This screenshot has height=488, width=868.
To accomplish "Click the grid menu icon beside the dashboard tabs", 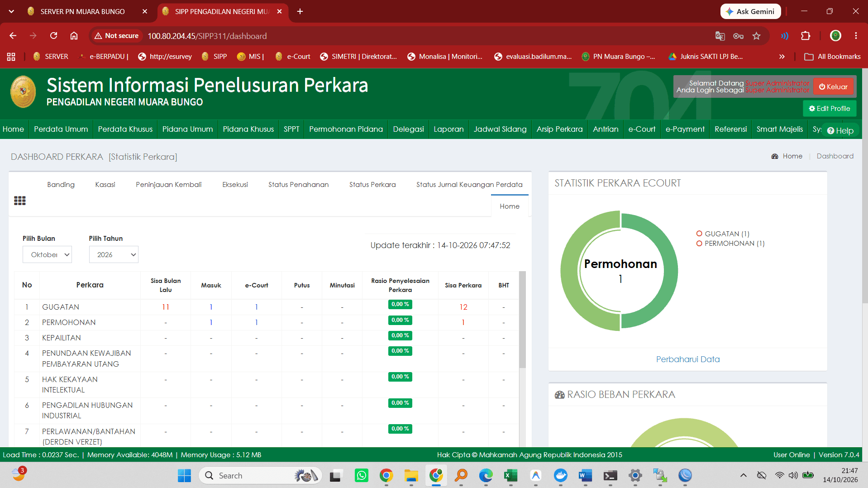I will tap(19, 201).
